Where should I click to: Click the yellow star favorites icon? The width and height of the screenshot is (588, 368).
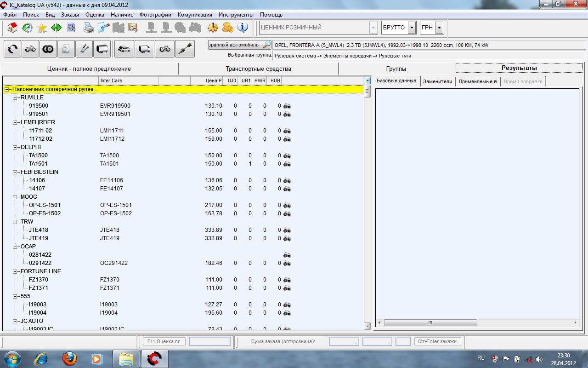click(42, 28)
